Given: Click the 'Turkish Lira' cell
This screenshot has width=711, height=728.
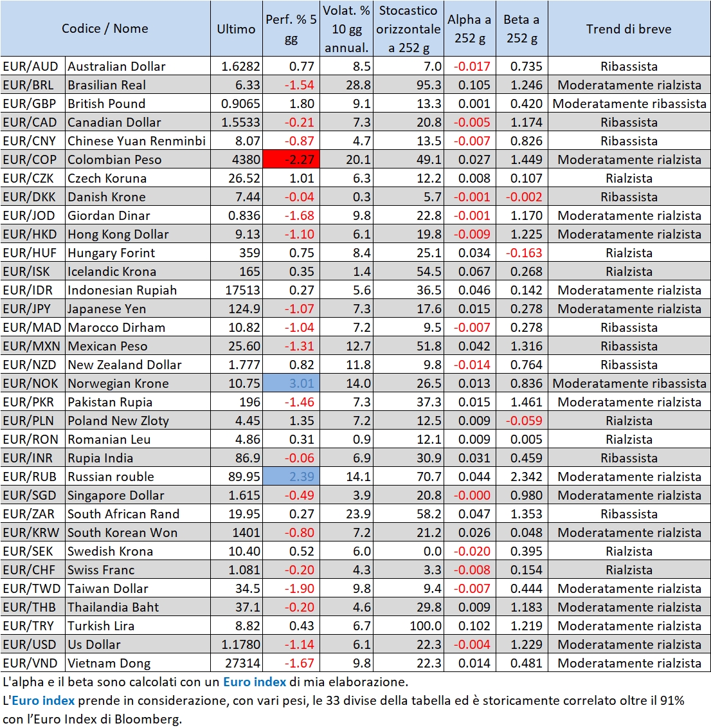Looking at the screenshot, I should point(138,626).
